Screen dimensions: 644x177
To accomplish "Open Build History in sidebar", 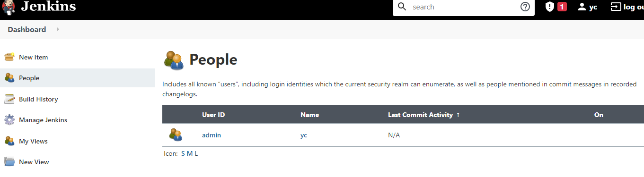I will pyautogui.click(x=38, y=99).
